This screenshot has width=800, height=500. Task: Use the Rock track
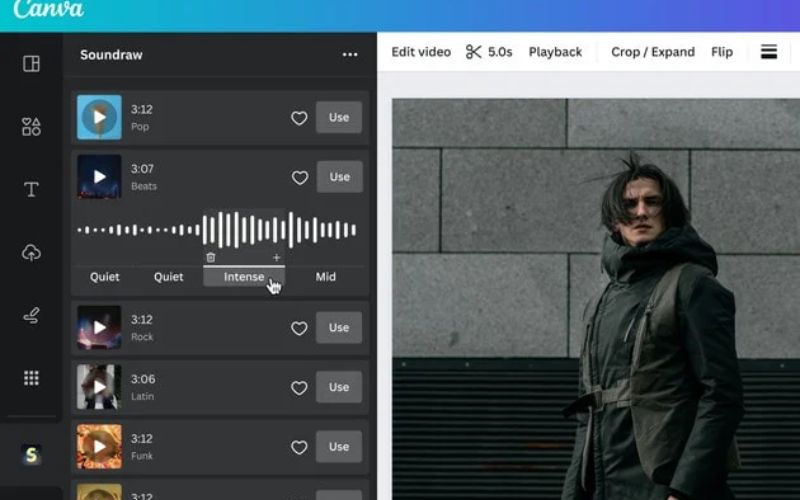(339, 328)
